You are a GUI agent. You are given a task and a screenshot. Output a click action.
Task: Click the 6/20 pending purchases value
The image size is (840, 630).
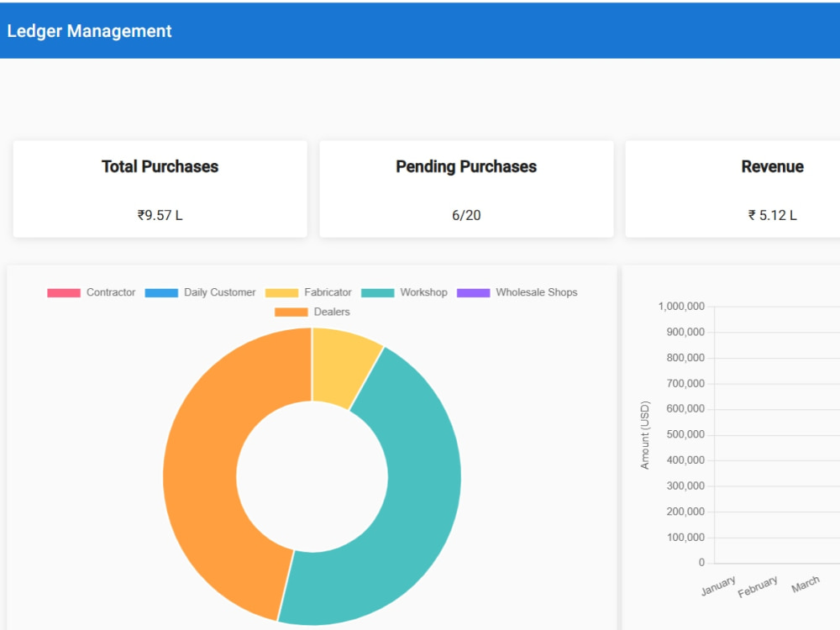[466, 215]
